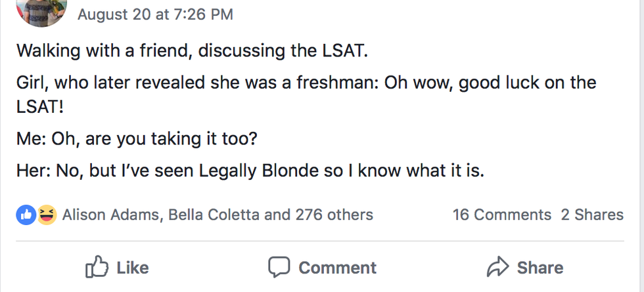Image resolution: width=644 pixels, height=292 pixels.
Task: Open the August 20 at 7:26 PM timestamp
Action: (x=155, y=14)
